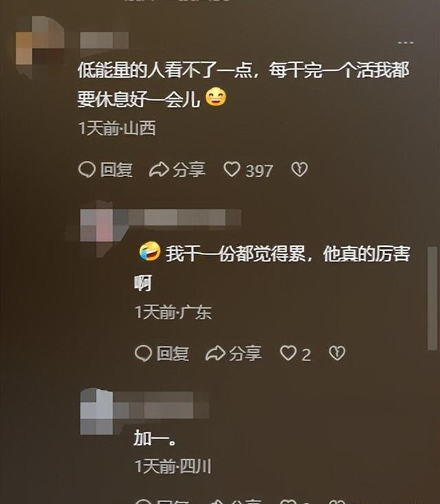Click share arrow icon on Shanxi comment
This screenshot has height=504, width=440.
(159, 169)
